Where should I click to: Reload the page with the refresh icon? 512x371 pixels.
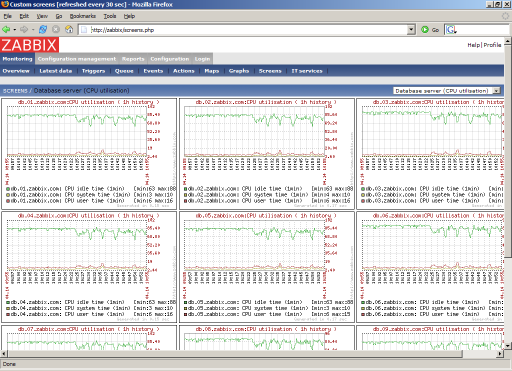[43, 30]
